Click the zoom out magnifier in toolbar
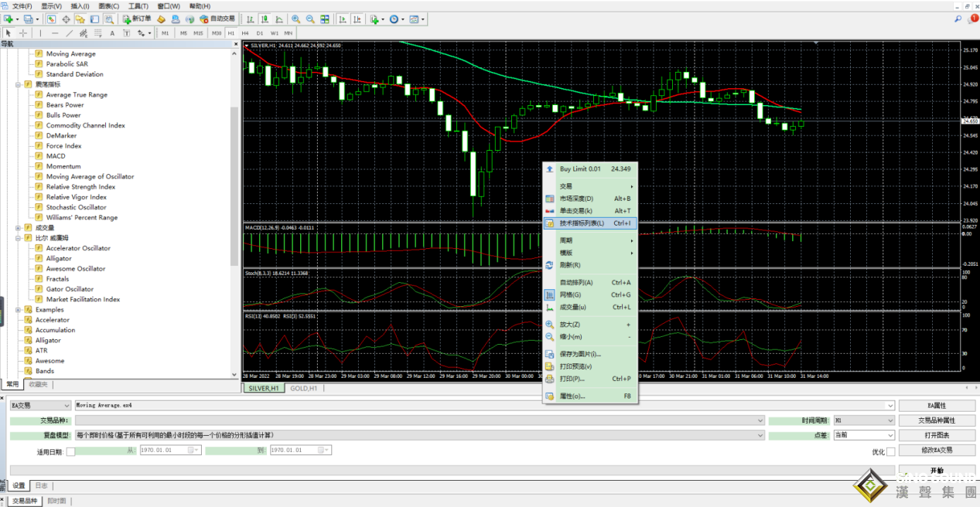The width and height of the screenshot is (980, 507). (310, 19)
